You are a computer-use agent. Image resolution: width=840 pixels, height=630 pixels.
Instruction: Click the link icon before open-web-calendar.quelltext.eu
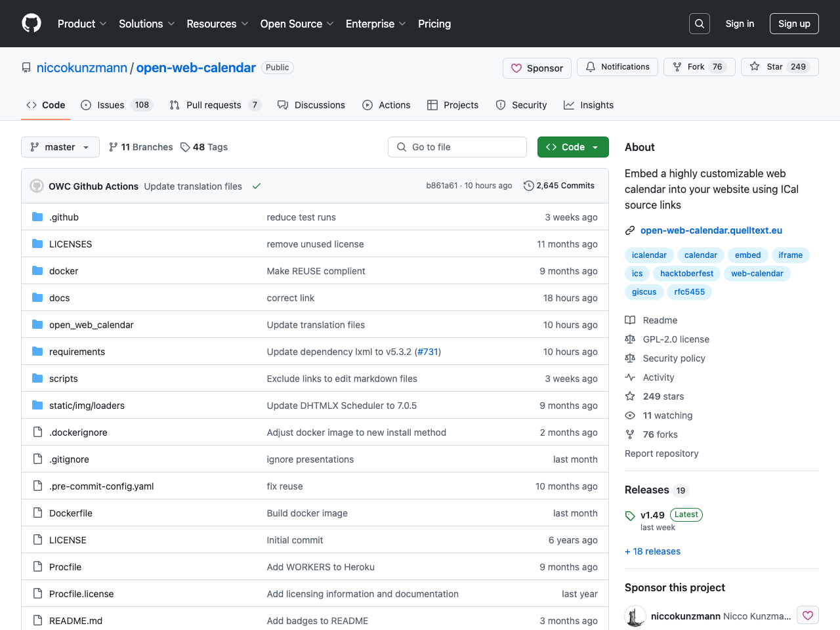pyautogui.click(x=630, y=230)
